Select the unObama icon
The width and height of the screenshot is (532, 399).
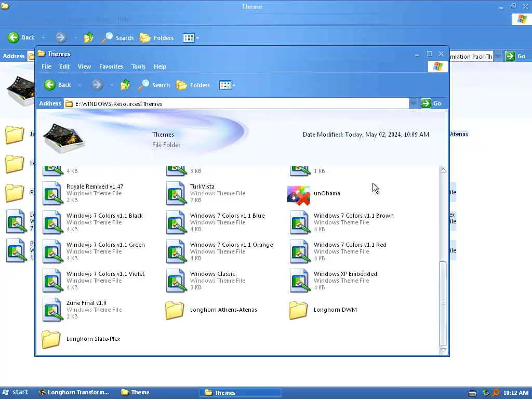(x=299, y=195)
